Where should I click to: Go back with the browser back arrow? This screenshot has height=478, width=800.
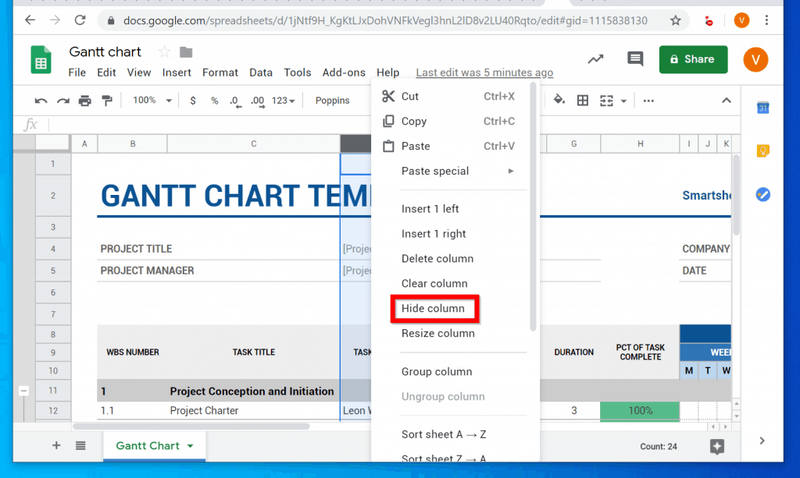[x=30, y=20]
